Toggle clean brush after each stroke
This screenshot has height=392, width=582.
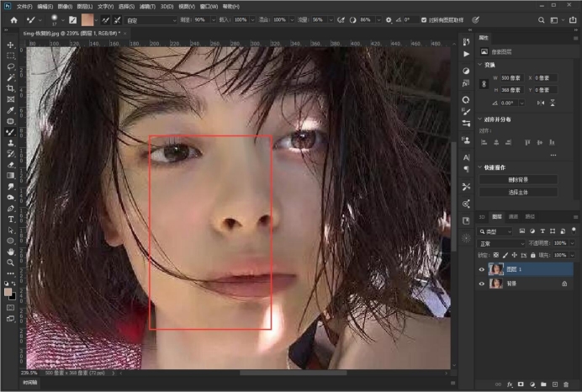[117, 20]
